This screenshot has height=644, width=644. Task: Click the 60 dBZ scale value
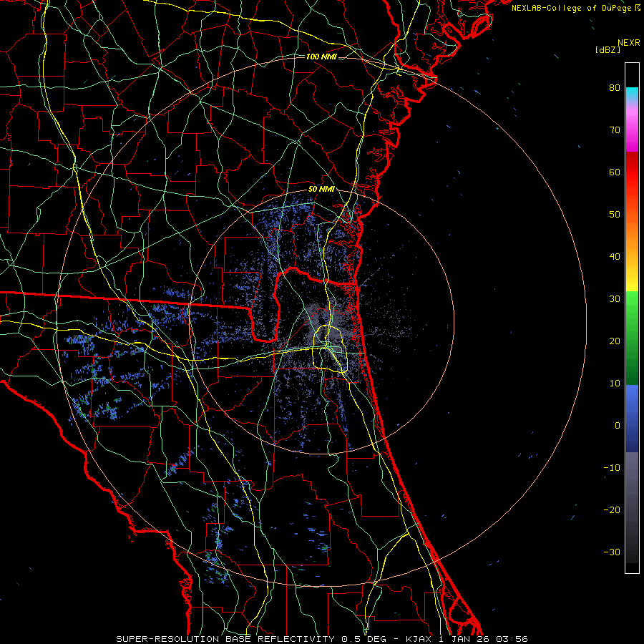coord(615,172)
